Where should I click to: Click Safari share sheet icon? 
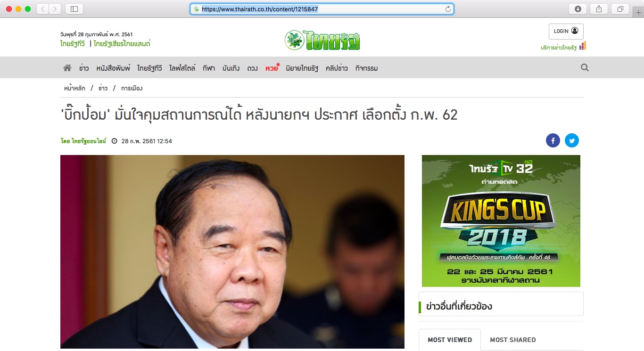(x=599, y=9)
